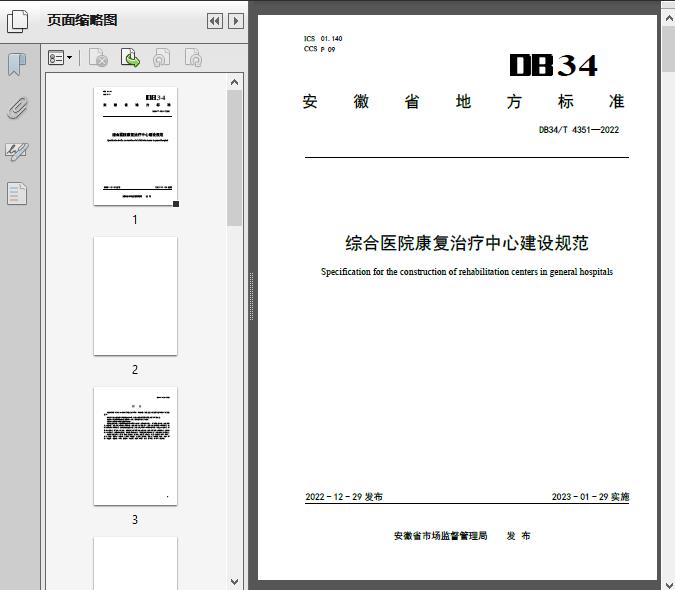Rotate pages clockwise
Viewport: 675px width, 590px height.
[x=193, y=59]
